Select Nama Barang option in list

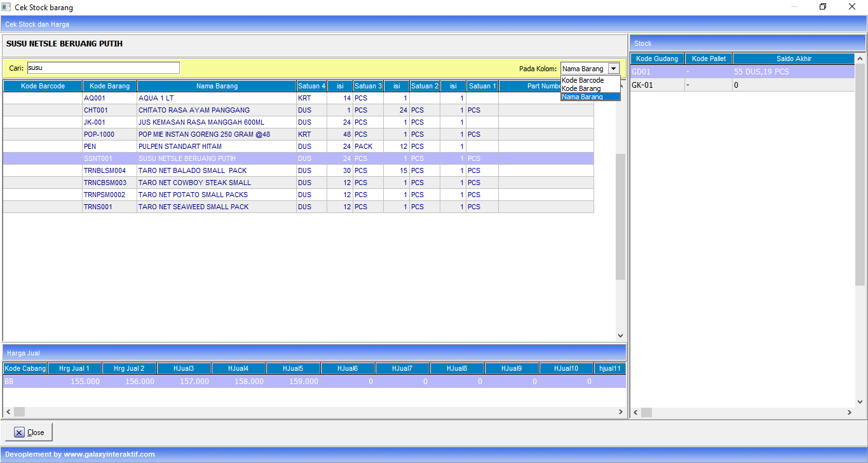583,97
